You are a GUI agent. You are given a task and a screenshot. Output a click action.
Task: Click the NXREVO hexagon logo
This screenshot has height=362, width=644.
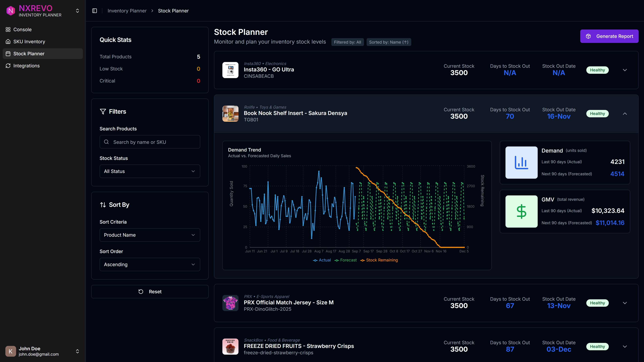pos(11,11)
